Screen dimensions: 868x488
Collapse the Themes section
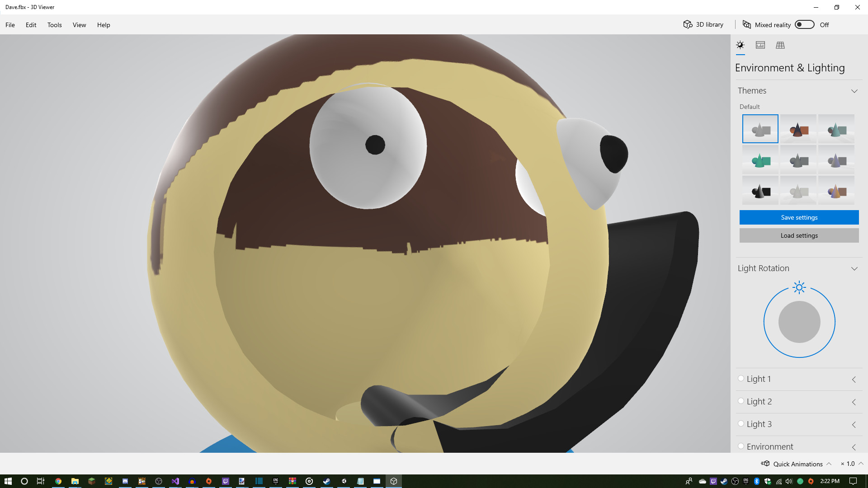tap(854, 91)
